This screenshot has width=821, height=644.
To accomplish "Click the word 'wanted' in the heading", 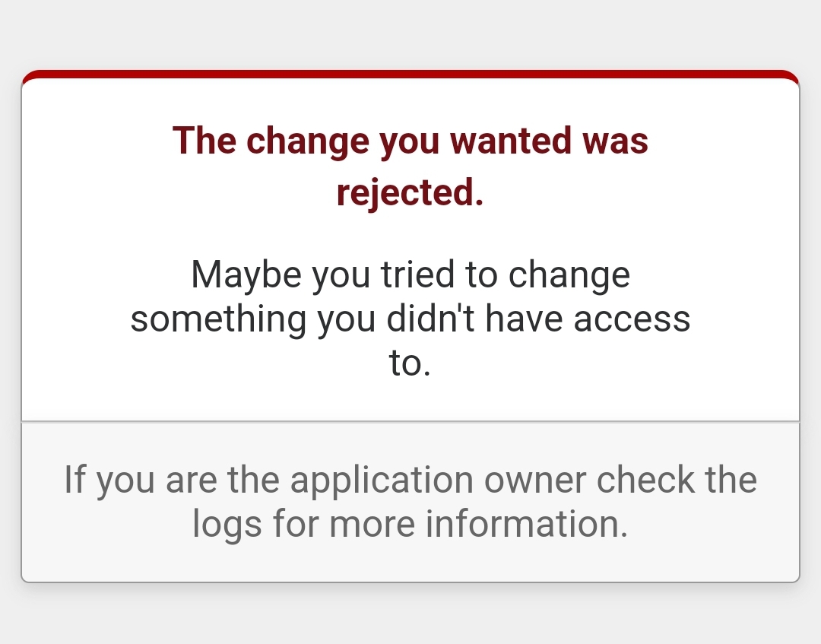I will point(511,141).
